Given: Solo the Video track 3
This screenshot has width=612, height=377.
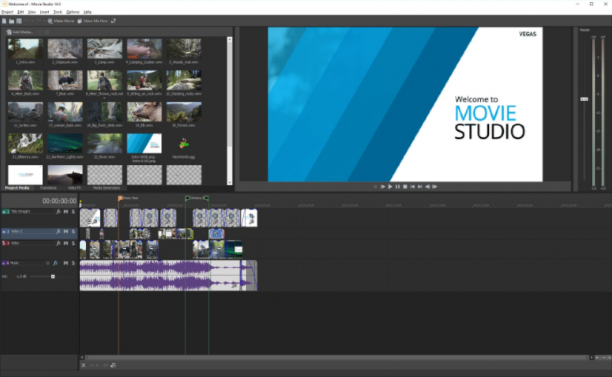Looking at the screenshot, I should tap(73, 243).
